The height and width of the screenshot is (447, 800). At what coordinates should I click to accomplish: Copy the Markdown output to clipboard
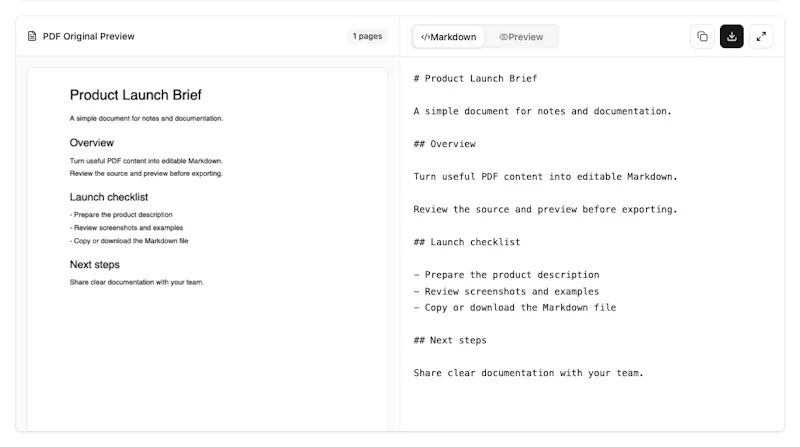coord(703,36)
